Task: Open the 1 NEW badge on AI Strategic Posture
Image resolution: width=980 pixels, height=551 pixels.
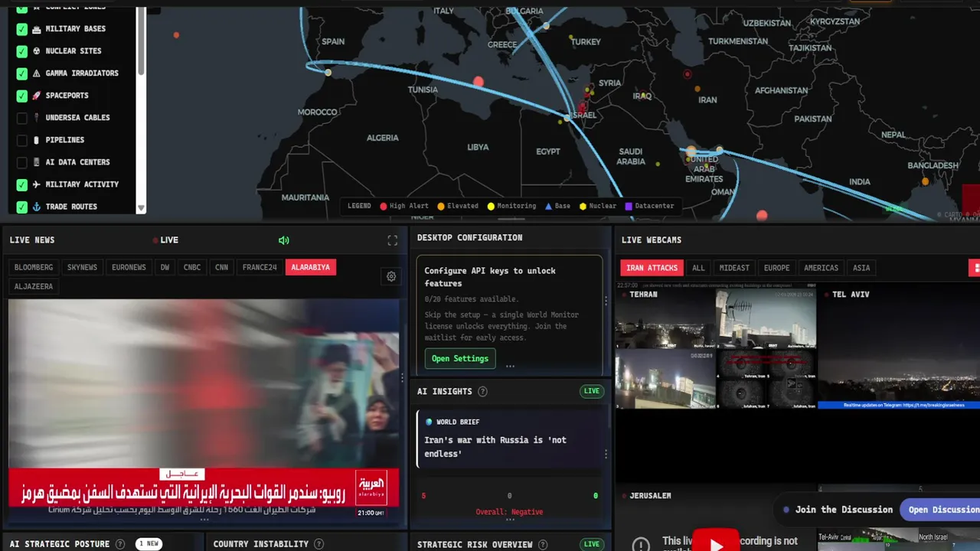Action: tap(149, 544)
